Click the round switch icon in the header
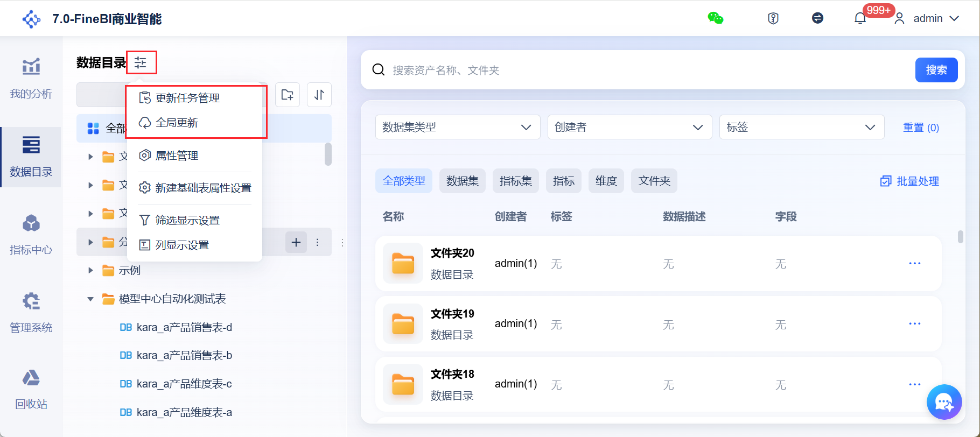 [x=817, y=18]
